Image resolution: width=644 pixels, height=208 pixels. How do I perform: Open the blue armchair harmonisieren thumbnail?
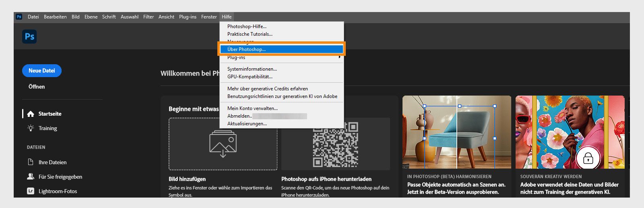click(x=457, y=132)
